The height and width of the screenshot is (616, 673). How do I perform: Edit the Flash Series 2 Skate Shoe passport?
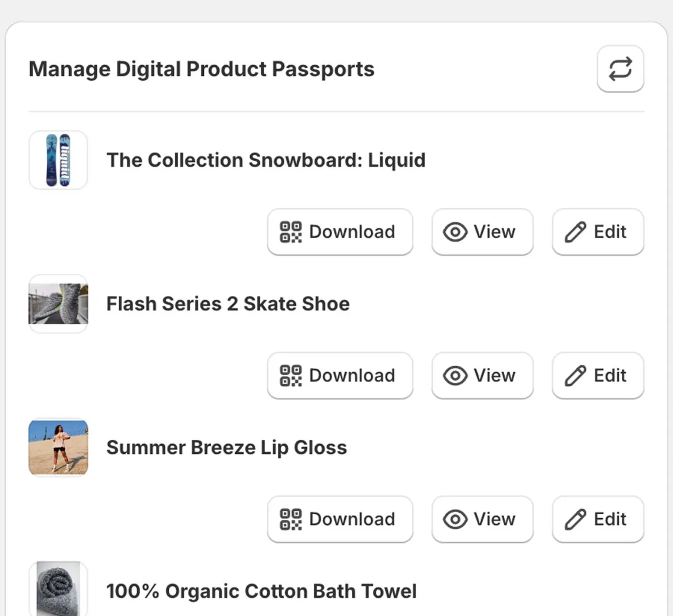pos(598,375)
